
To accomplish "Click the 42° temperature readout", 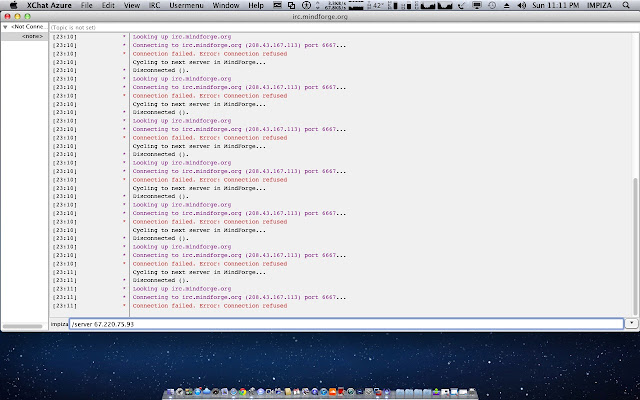I will point(376,6).
